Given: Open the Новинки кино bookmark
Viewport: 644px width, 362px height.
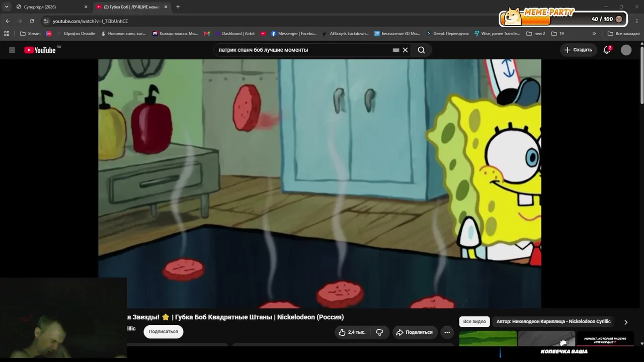Looking at the screenshot, I should pyautogui.click(x=123, y=34).
